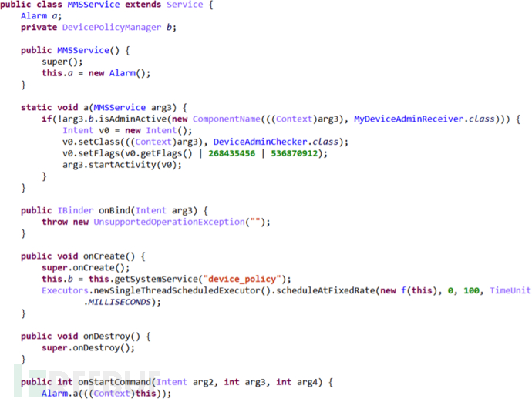
Task: Click the ComponentName class reference
Action: click(x=227, y=119)
